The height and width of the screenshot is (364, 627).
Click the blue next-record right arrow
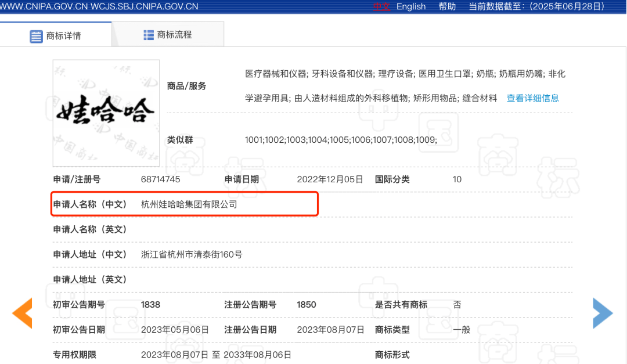pyautogui.click(x=603, y=313)
